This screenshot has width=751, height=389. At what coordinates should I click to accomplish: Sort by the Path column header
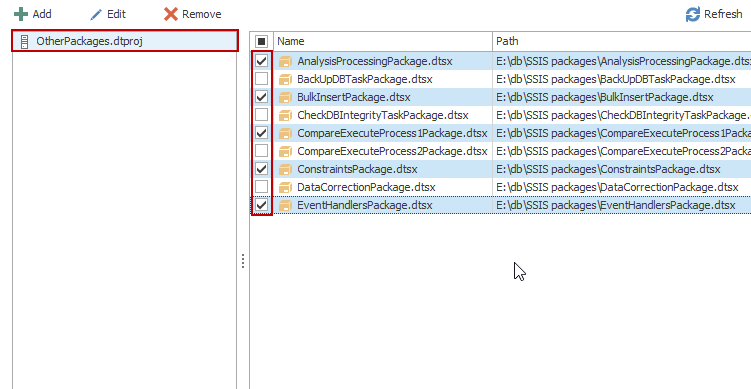(x=622, y=42)
